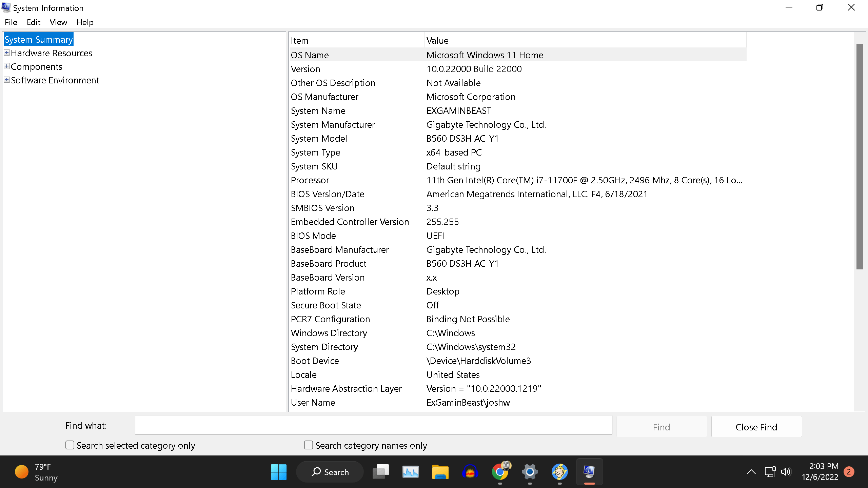Expand the Software Environment tree node
Viewport: 868px width, 488px height.
click(x=6, y=80)
